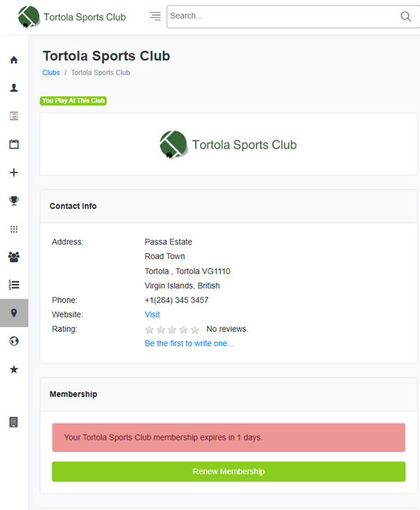Click the star icon in the sidebar
The height and width of the screenshot is (510, 420).
point(14,369)
